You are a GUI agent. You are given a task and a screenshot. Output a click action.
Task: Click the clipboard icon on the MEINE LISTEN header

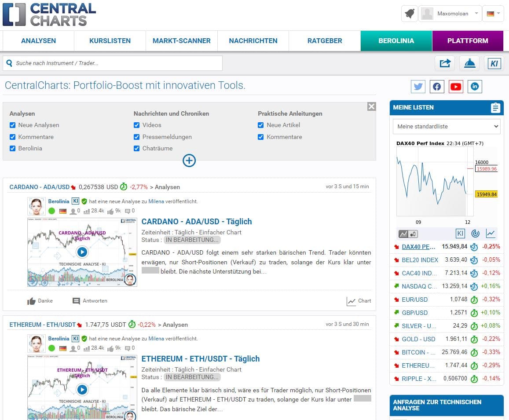[495, 107]
